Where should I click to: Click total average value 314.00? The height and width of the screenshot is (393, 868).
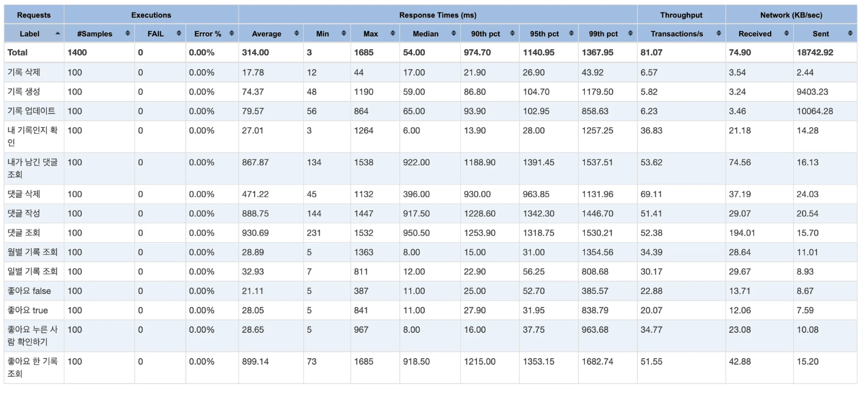[x=255, y=52]
